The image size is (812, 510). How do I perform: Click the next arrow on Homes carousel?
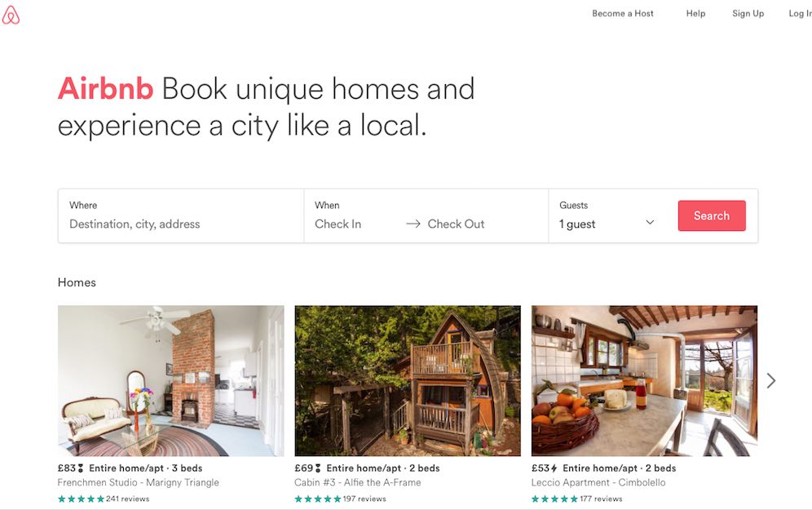771,381
